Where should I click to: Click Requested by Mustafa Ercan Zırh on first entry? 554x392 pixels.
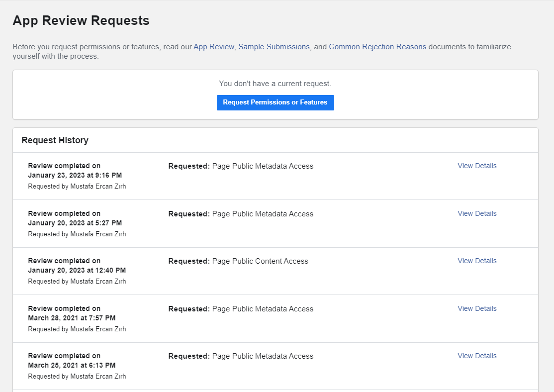[x=77, y=186]
